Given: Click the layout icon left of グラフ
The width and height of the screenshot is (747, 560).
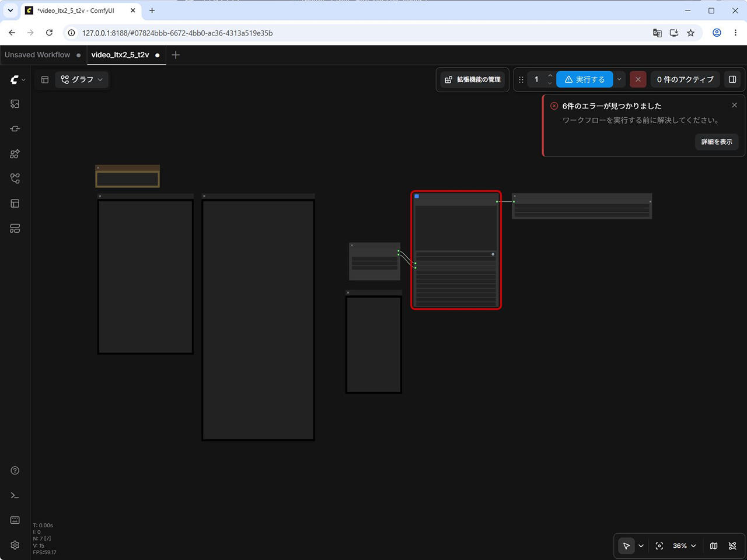Looking at the screenshot, I should 45,80.
